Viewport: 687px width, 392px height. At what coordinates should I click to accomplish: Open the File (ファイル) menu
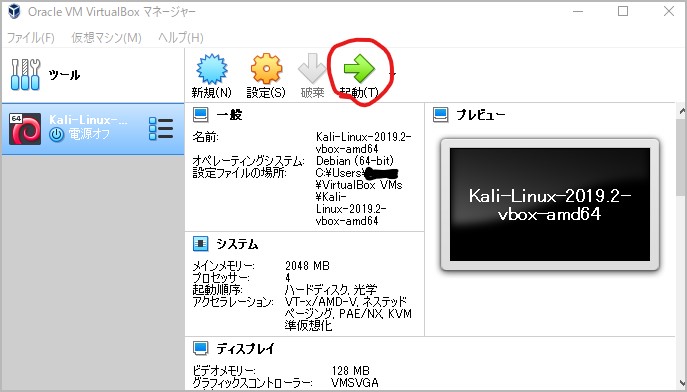[31, 38]
